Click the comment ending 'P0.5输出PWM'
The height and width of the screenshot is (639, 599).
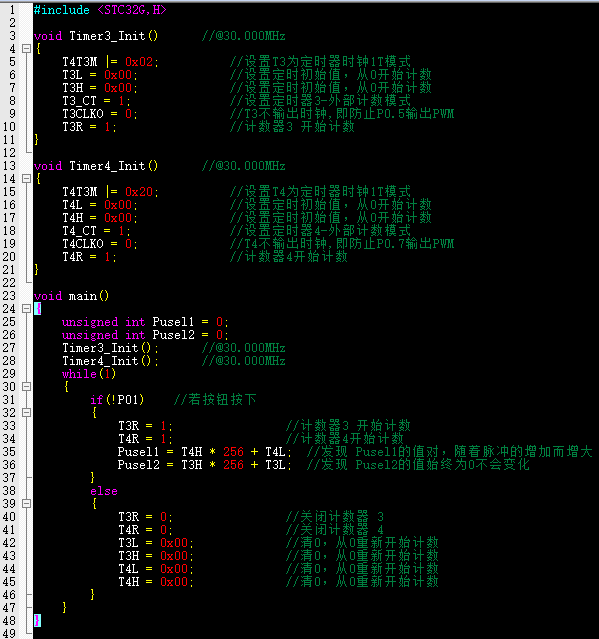pyautogui.click(x=342, y=114)
